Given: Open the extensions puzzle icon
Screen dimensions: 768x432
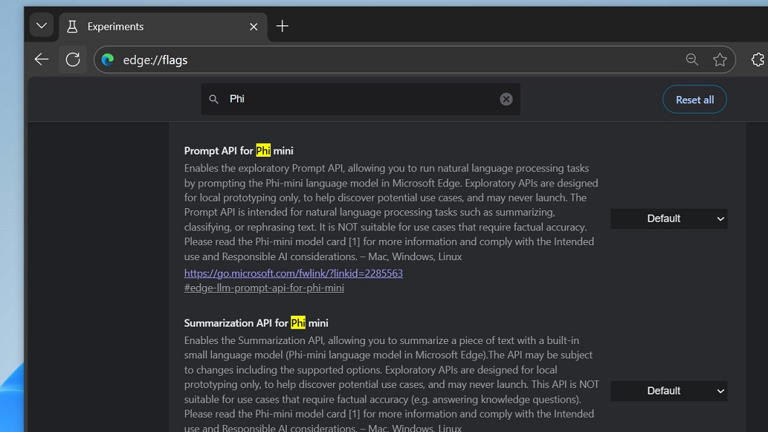Looking at the screenshot, I should click(758, 60).
